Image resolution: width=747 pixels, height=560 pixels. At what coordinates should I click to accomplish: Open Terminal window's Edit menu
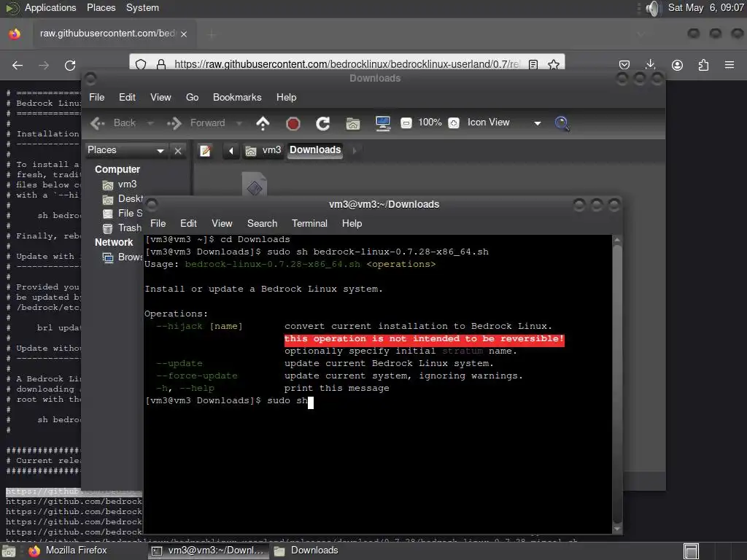(x=188, y=223)
